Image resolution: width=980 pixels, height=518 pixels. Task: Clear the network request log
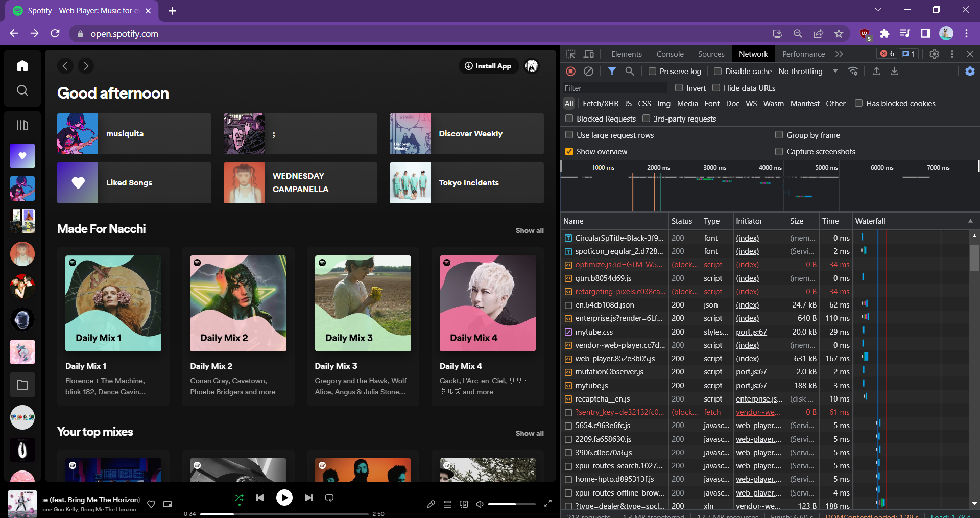coord(588,71)
